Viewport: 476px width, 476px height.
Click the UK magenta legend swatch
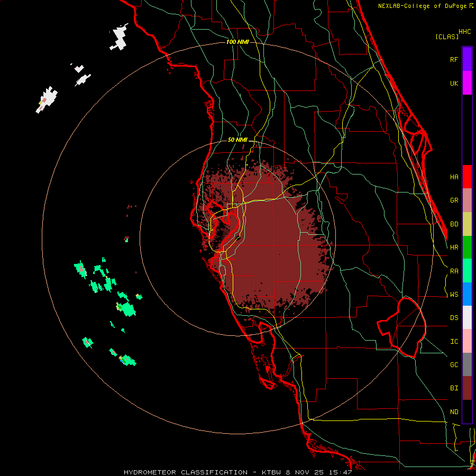[467, 83]
